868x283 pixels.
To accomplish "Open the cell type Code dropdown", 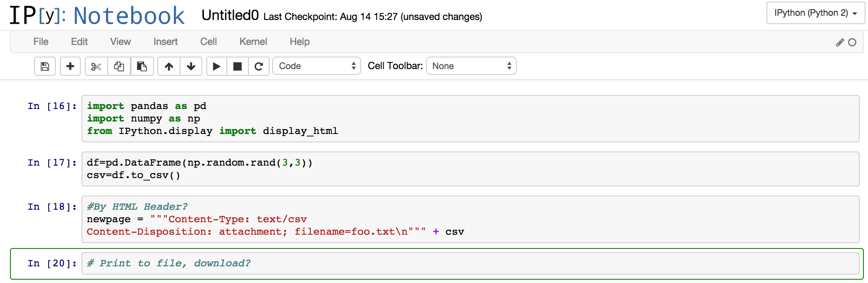I will pos(317,66).
